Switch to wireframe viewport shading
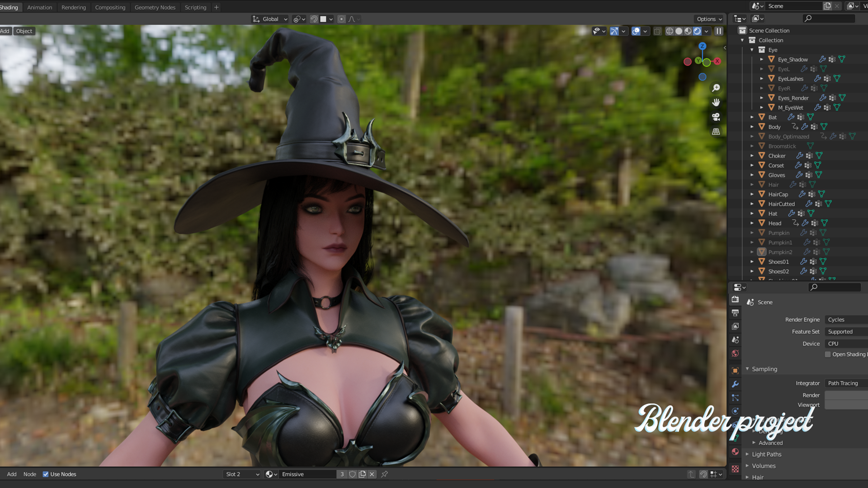Viewport: 868px width, 488px height. (670, 31)
